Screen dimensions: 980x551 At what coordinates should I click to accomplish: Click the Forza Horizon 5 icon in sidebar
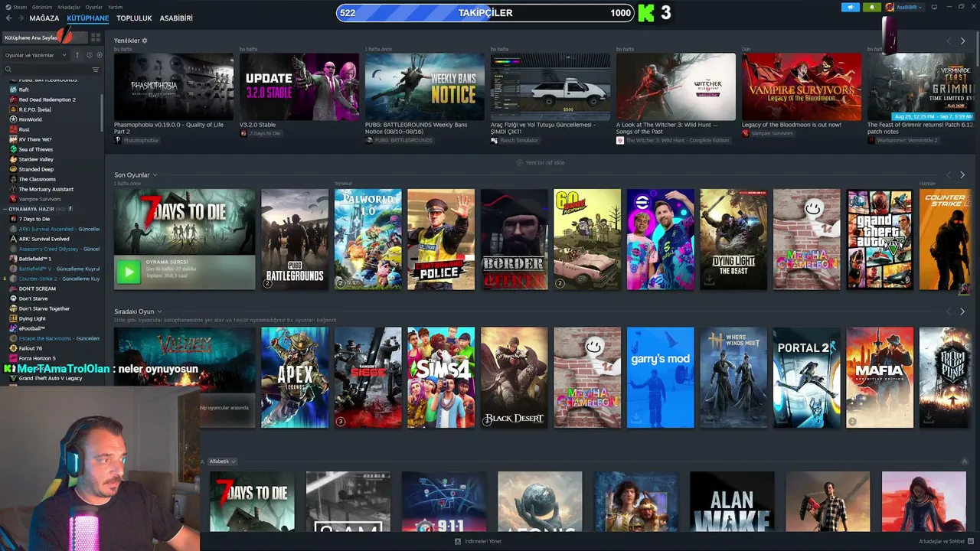[13, 358]
